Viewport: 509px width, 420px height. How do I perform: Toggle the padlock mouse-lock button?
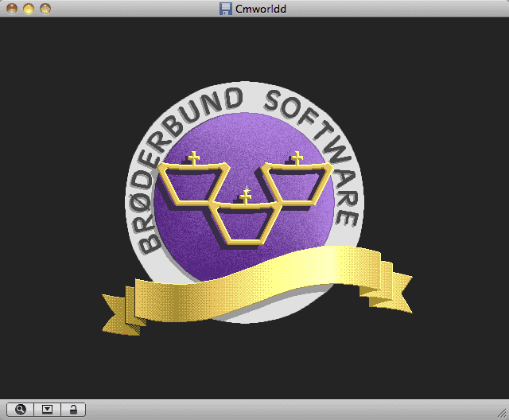(73, 410)
